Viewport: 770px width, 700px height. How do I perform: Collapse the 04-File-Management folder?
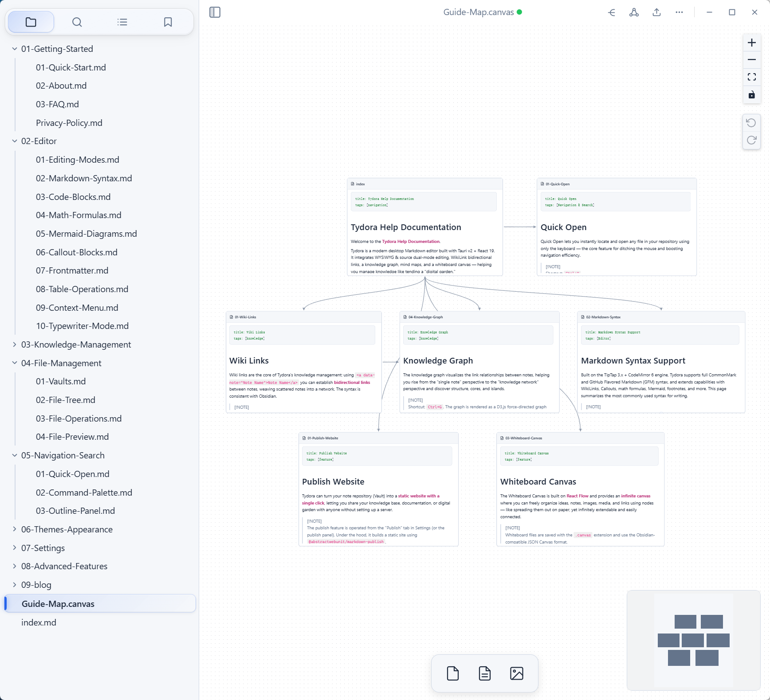coord(15,363)
